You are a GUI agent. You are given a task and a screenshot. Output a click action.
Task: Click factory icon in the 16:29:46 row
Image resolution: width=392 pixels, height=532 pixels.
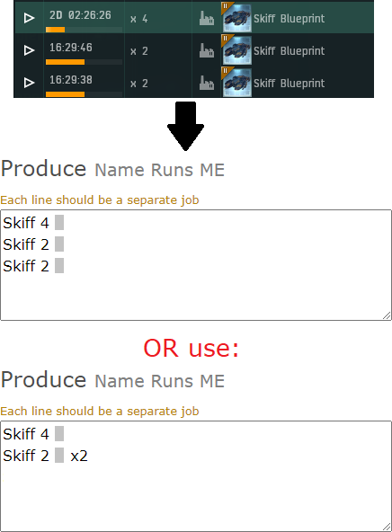coord(207,50)
